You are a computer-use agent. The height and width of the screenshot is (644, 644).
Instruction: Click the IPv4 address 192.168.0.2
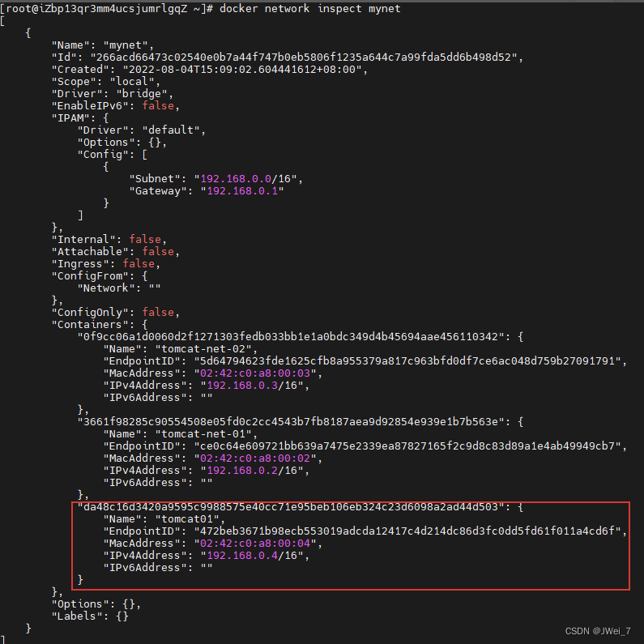pyautogui.click(x=242, y=471)
